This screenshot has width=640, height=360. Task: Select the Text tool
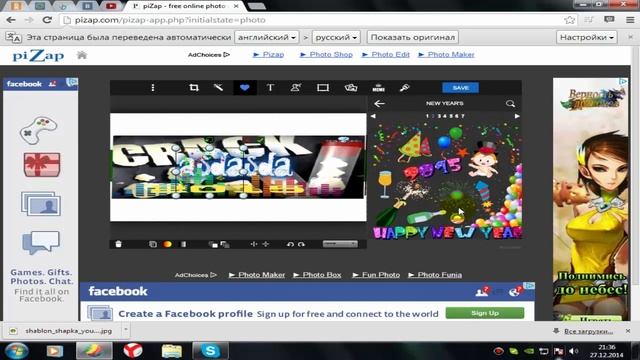pos(270,88)
